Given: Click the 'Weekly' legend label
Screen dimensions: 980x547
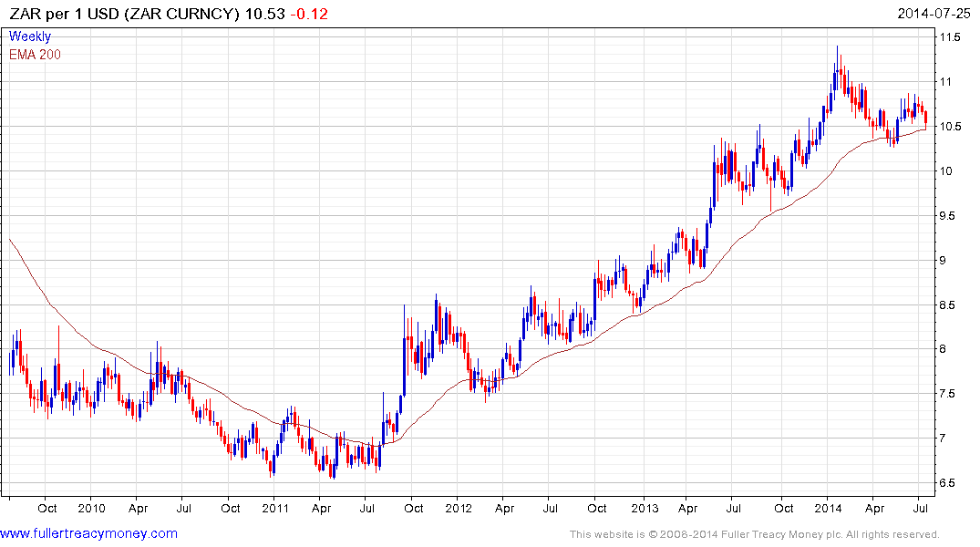Looking at the screenshot, I should pos(30,36).
